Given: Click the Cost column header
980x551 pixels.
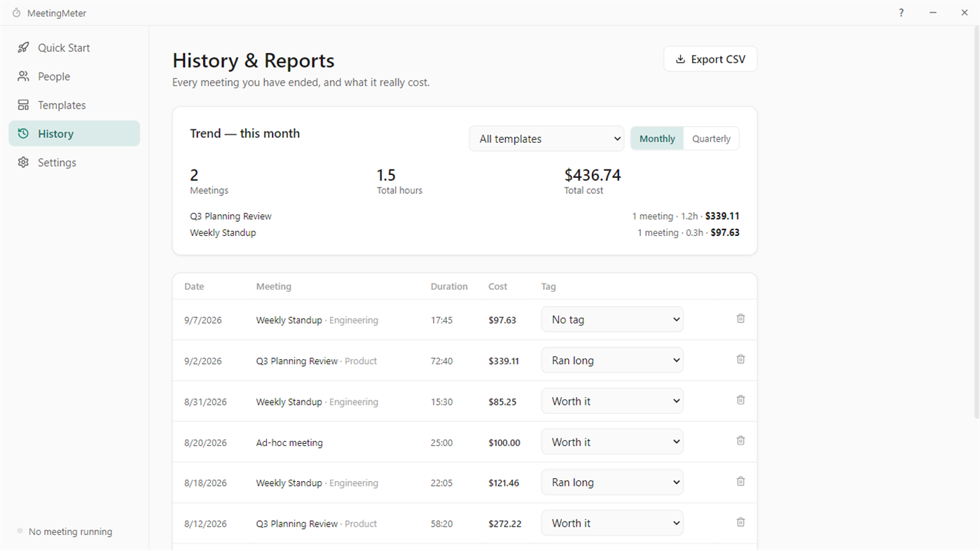Looking at the screenshot, I should 498,286.
